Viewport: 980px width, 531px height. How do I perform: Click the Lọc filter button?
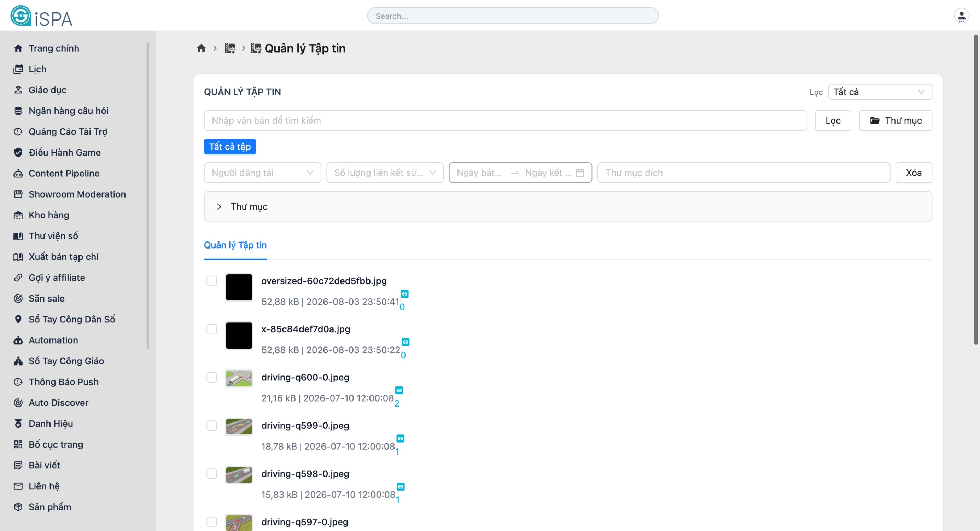[x=833, y=121]
